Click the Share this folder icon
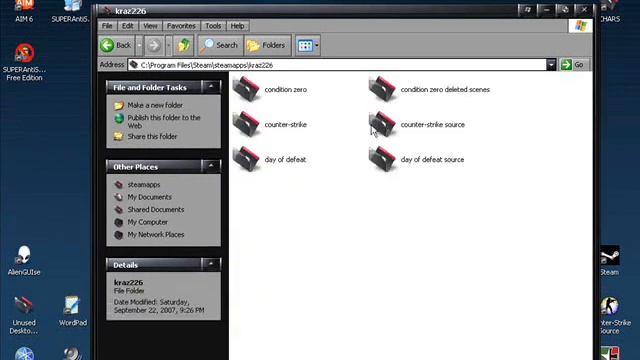 119,136
